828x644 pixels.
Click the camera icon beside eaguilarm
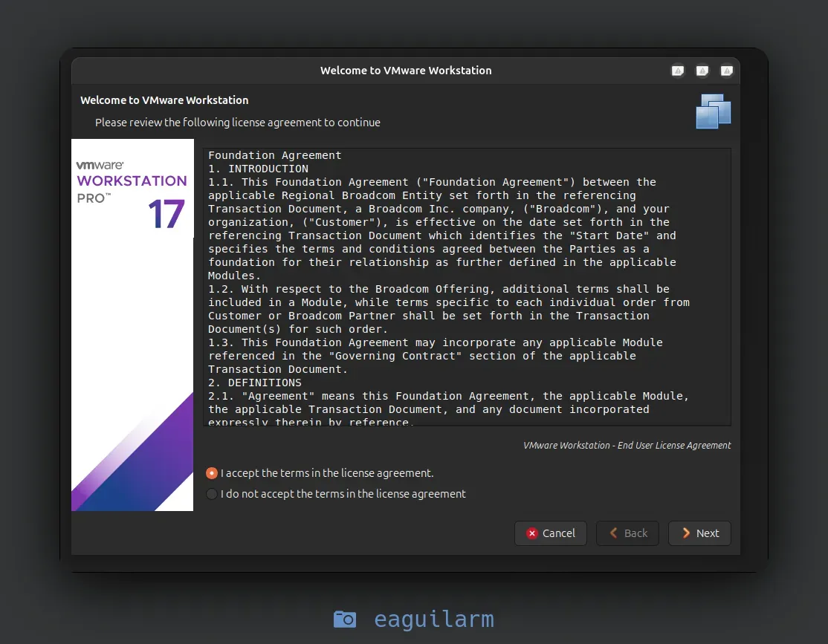(x=344, y=619)
